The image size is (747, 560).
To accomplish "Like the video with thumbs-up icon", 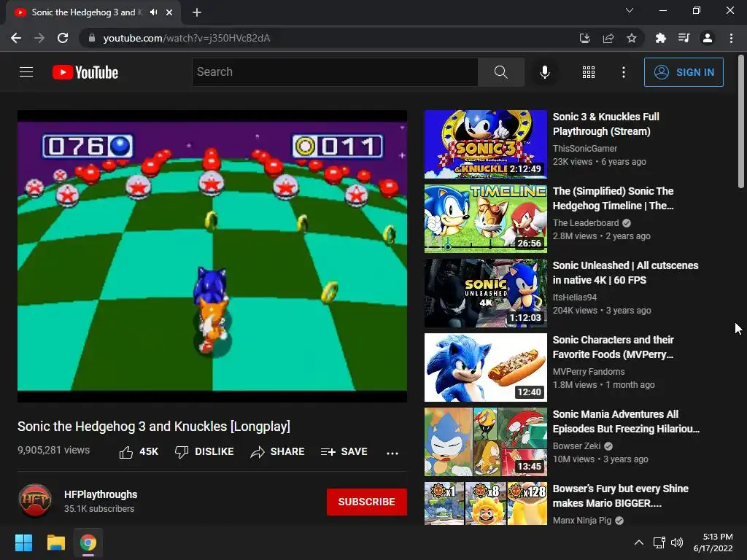I will tap(126, 452).
